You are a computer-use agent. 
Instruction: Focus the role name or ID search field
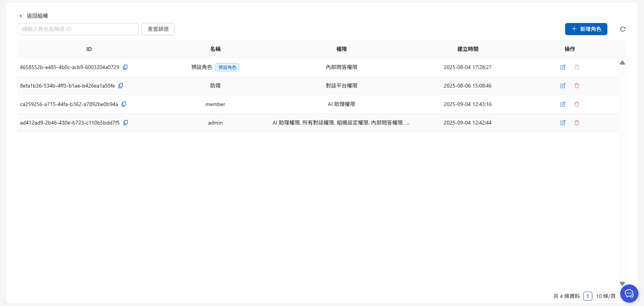78,29
